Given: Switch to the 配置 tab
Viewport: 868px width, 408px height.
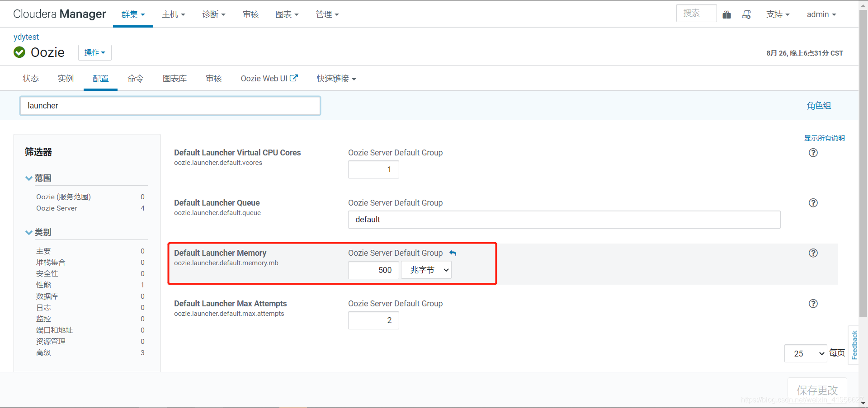Looking at the screenshot, I should (x=100, y=79).
